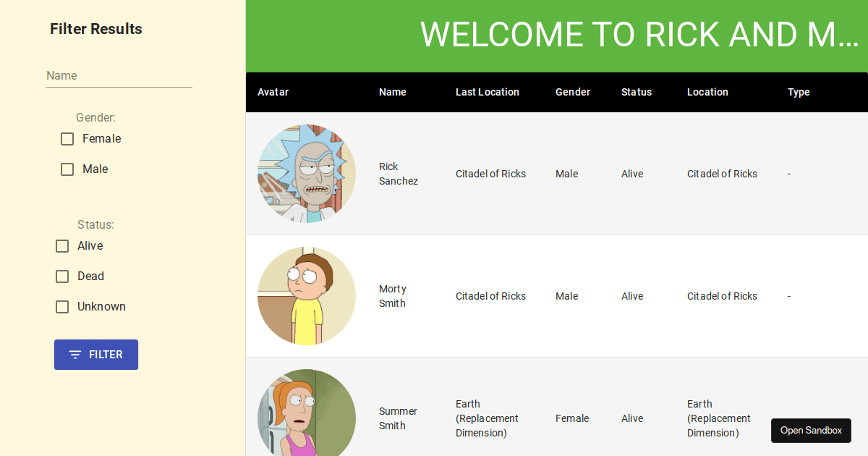Viewport: 868px width, 456px height.
Task: Tick the Alive status checkbox
Action: click(62, 246)
